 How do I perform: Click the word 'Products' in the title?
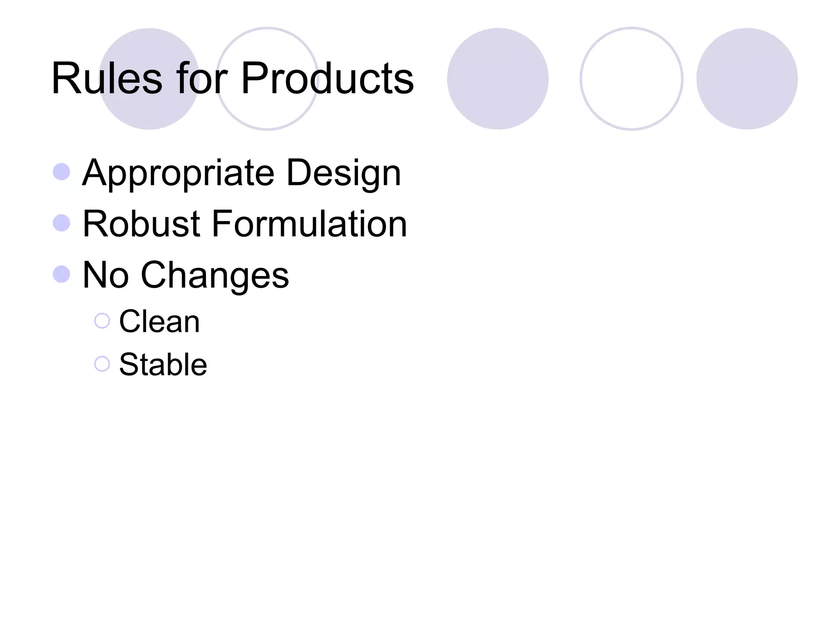click(328, 78)
